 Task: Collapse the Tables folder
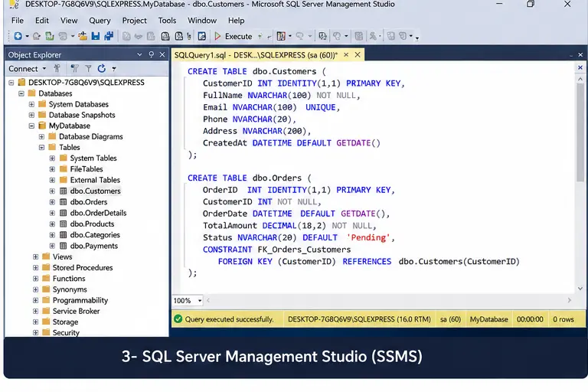tap(41, 148)
